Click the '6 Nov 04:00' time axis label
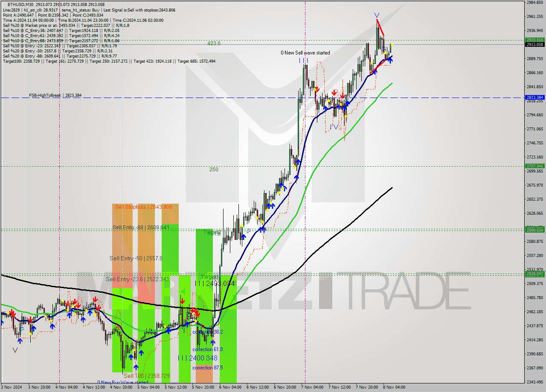 pos(230,387)
